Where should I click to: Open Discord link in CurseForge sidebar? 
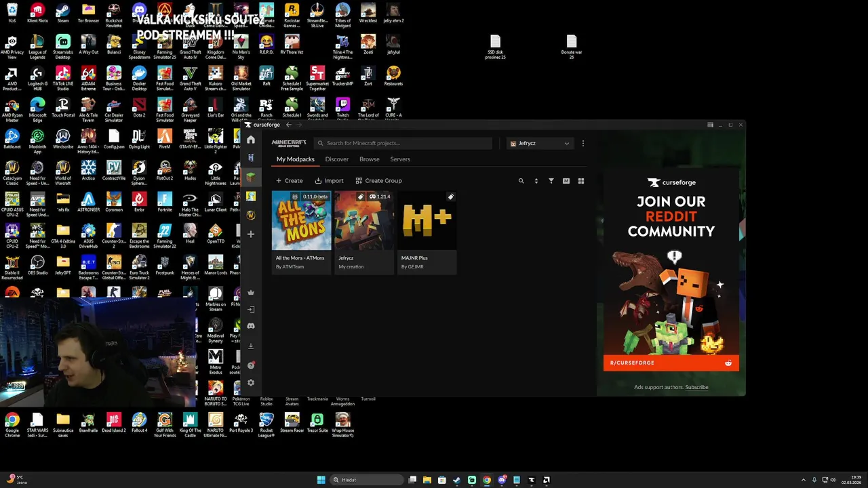251,326
